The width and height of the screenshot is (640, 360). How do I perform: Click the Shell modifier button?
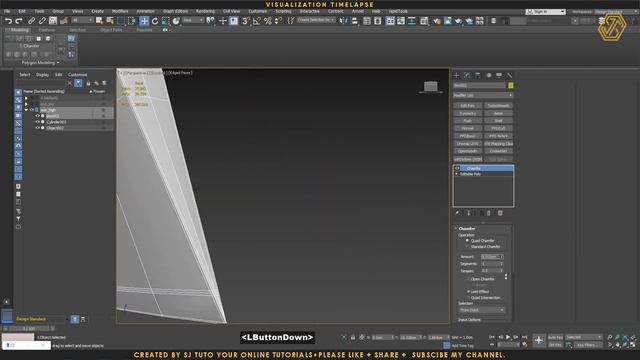point(498,121)
